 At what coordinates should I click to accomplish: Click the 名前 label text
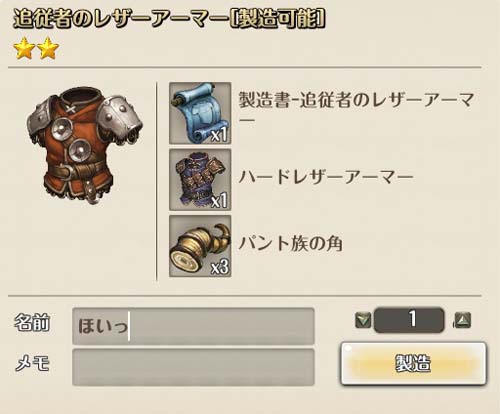click(32, 322)
